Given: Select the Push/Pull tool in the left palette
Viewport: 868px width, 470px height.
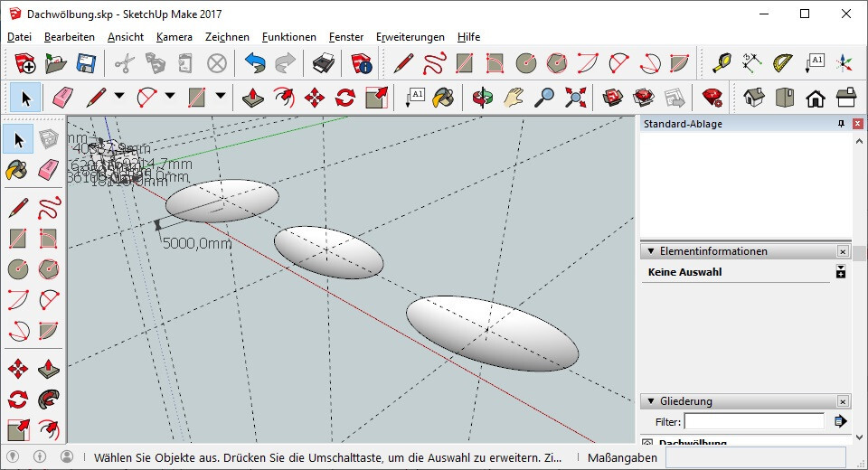Looking at the screenshot, I should [x=49, y=369].
